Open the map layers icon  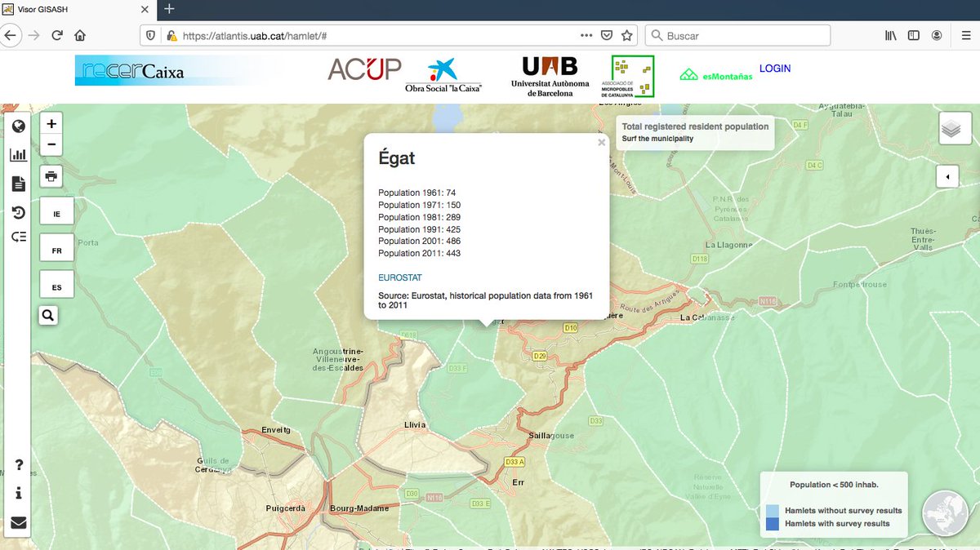pyautogui.click(x=955, y=129)
